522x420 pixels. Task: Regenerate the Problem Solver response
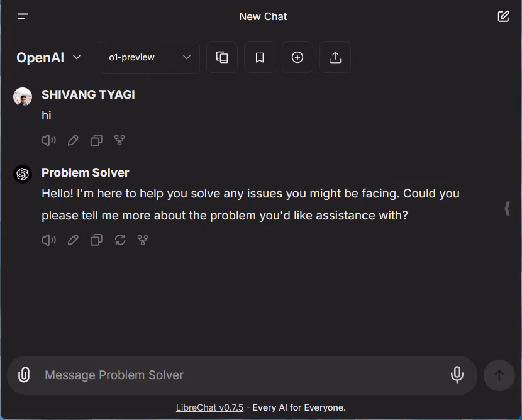pyautogui.click(x=120, y=240)
